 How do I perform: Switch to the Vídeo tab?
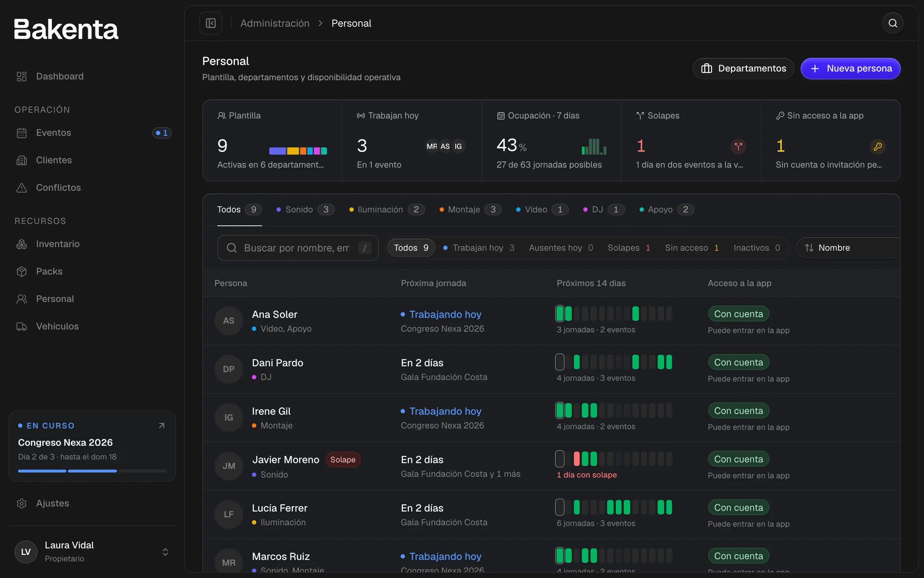click(542, 209)
